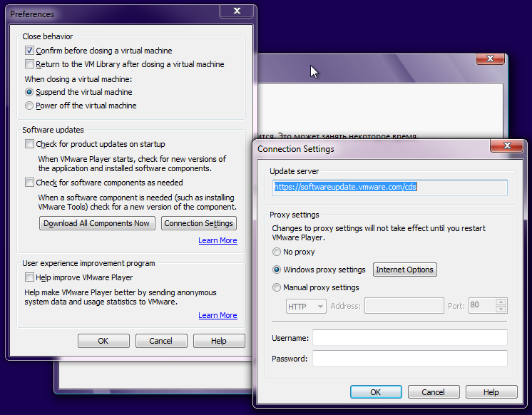The height and width of the screenshot is (415, 532).
Task: Increase the Port value with up arrow
Action: coord(501,302)
